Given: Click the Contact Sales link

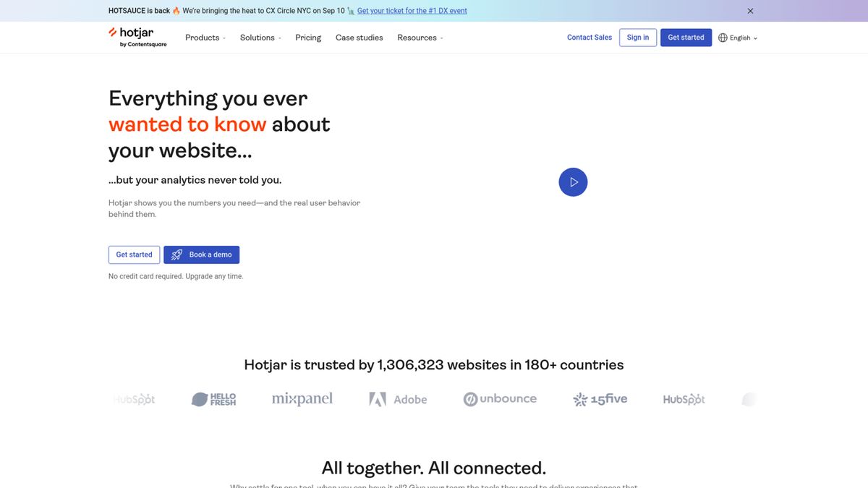Looking at the screenshot, I should click(589, 37).
